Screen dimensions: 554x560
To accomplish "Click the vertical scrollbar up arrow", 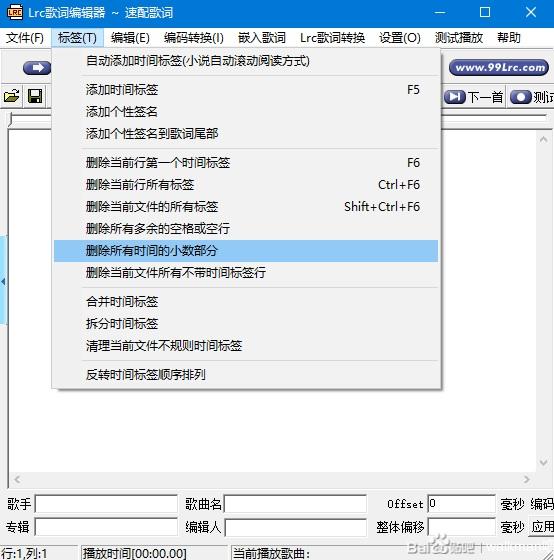I will pos(544,140).
